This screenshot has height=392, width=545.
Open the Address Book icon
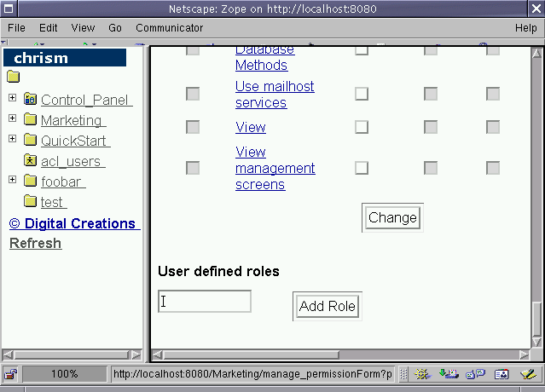click(x=502, y=374)
